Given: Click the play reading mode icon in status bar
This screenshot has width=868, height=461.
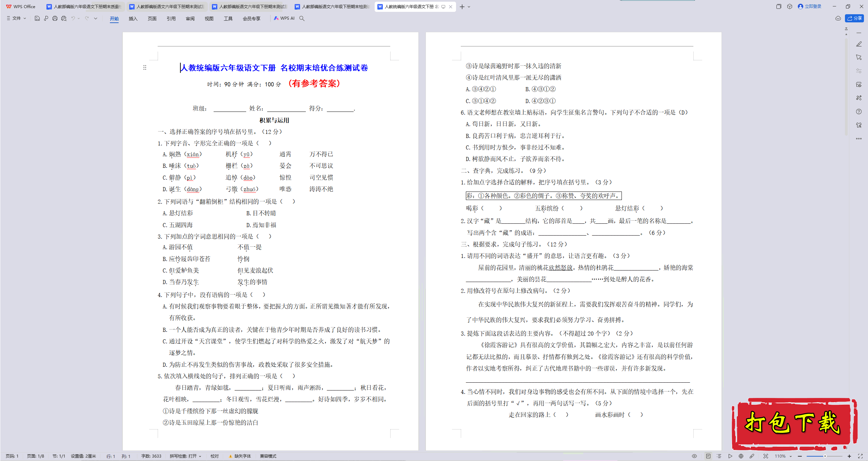Looking at the screenshot, I should click(x=730, y=456).
